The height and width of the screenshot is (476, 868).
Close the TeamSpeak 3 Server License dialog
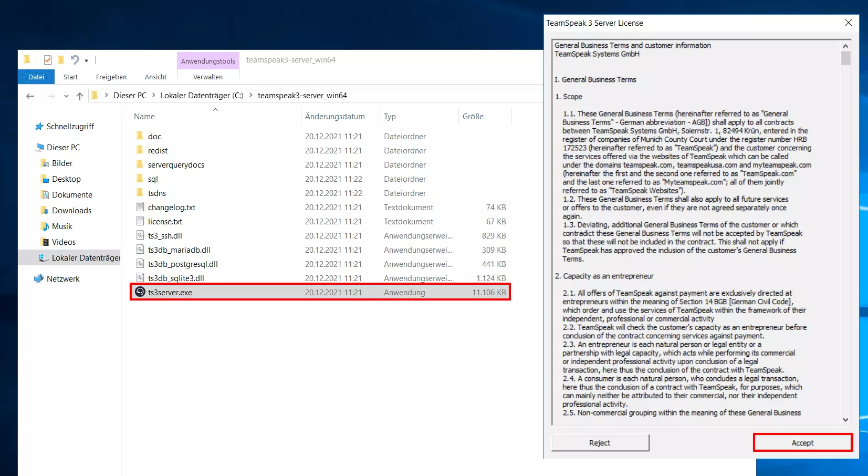pos(849,23)
